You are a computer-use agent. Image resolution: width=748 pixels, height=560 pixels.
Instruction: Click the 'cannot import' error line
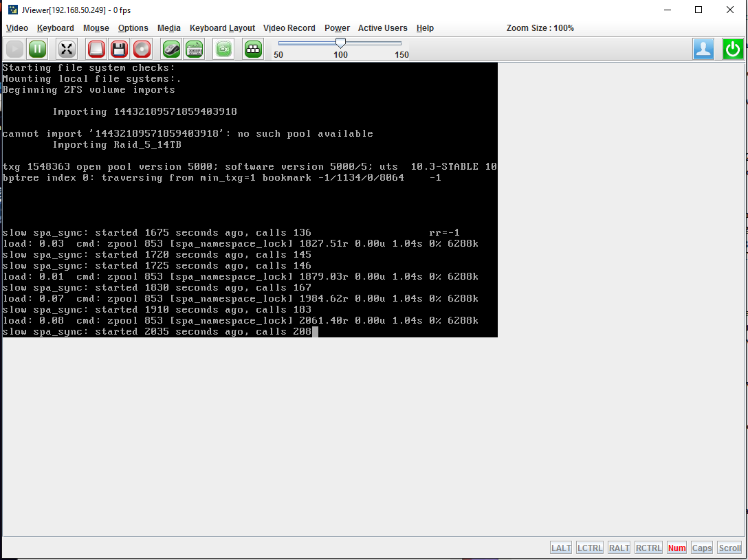188,133
